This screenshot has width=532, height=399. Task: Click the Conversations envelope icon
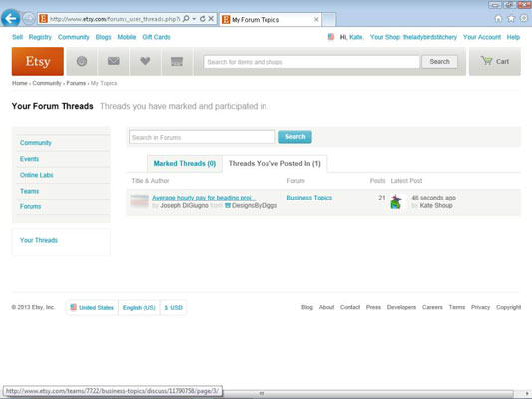pyautogui.click(x=114, y=62)
